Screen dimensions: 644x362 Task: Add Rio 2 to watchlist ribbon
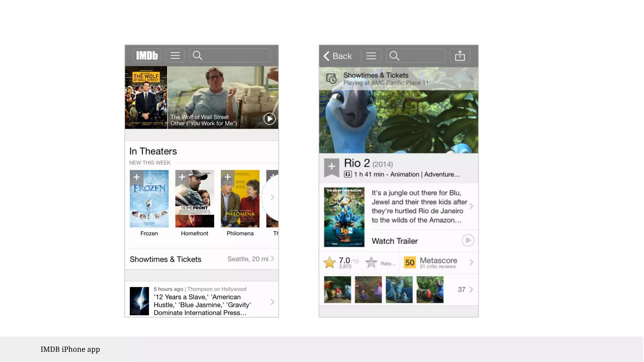coord(331,167)
